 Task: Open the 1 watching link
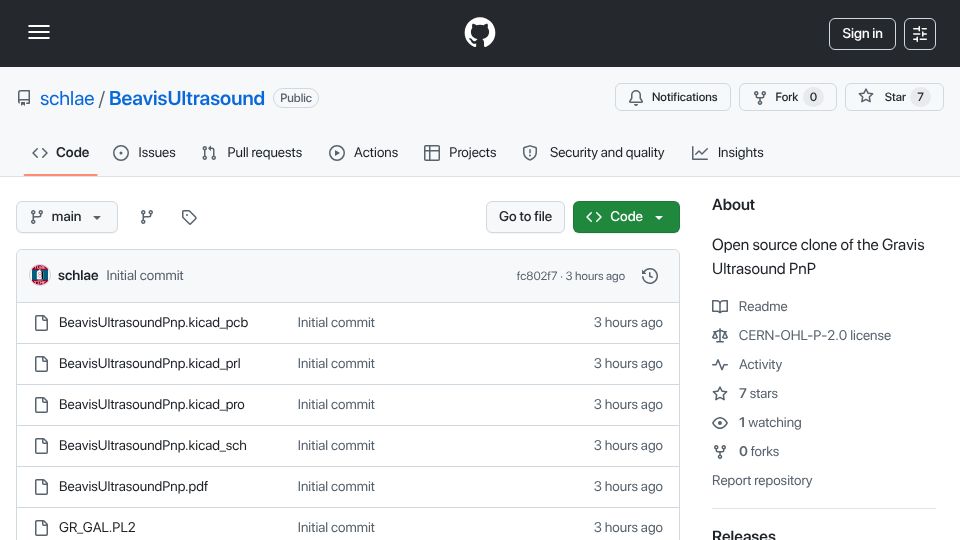(x=770, y=422)
